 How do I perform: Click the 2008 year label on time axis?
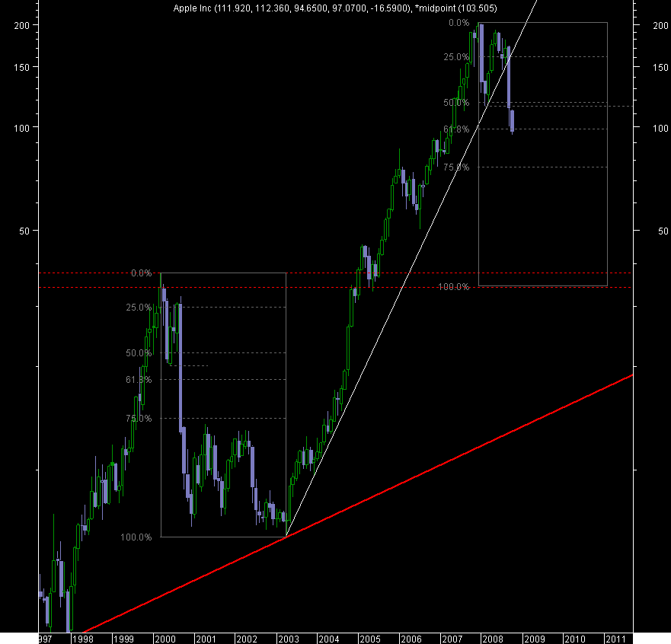click(x=493, y=639)
